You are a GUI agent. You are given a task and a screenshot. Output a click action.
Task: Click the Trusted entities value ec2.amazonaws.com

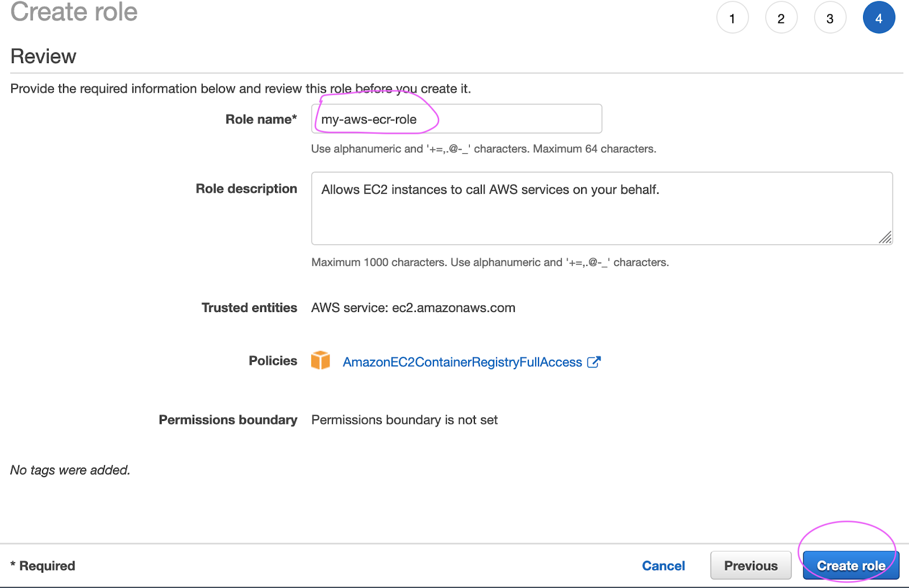coord(413,307)
